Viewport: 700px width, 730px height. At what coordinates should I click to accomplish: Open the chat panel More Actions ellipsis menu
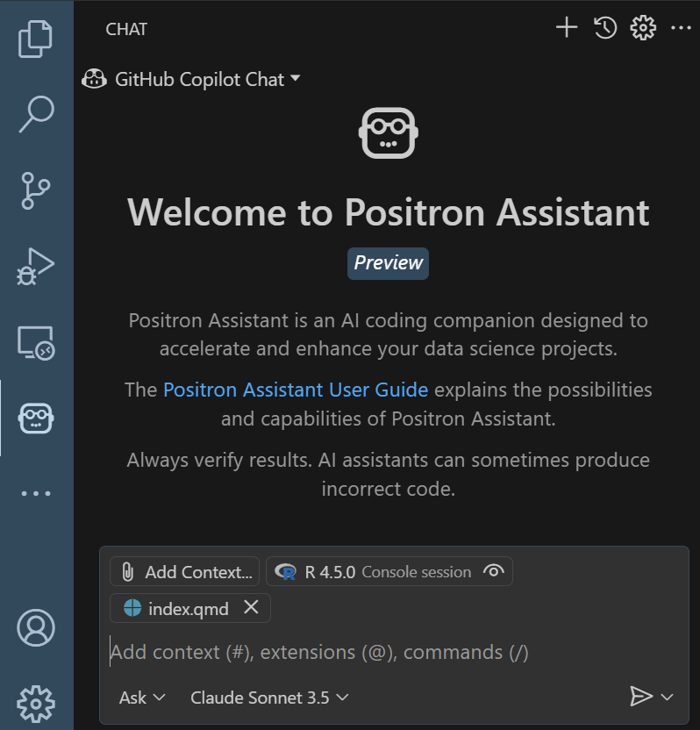point(681,27)
